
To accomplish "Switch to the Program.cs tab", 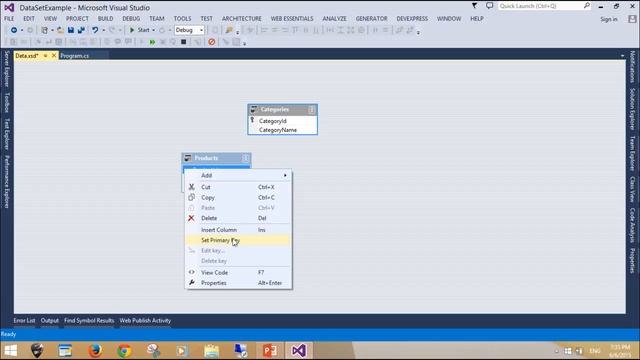I will coord(75,56).
